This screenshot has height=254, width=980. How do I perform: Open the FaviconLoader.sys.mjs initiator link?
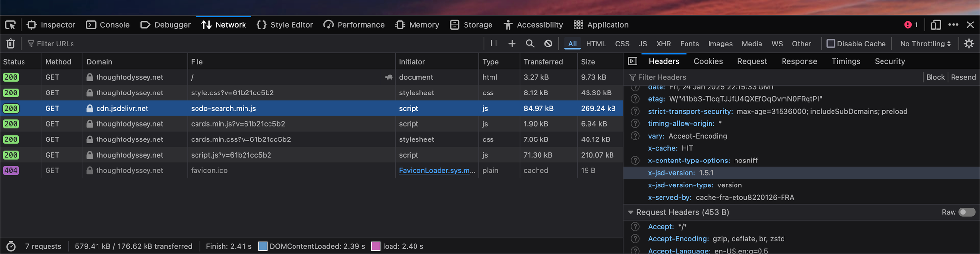(437, 170)
